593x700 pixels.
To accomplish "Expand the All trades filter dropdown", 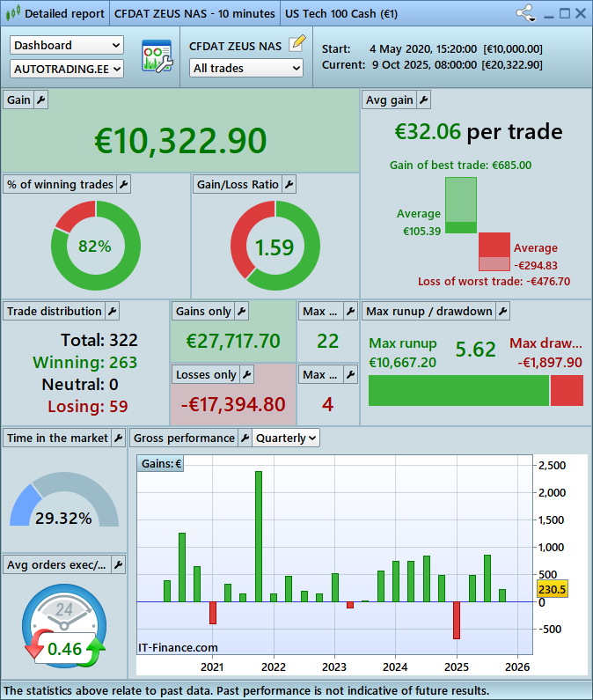I will click(x=246, y=68).
